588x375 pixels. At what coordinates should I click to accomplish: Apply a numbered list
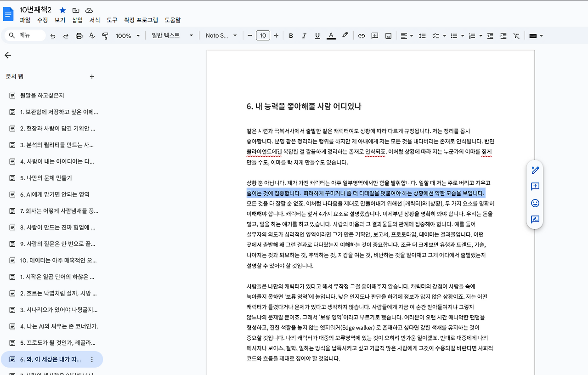click(x=472, y=36)
